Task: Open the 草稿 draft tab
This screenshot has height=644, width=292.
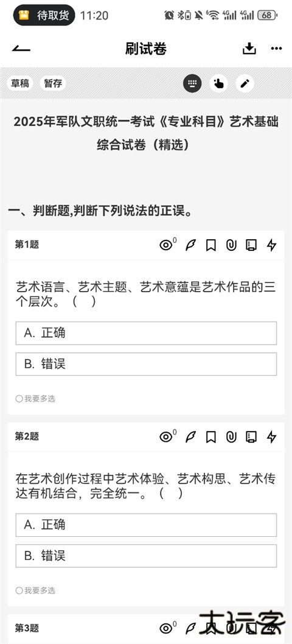Action: [20, 84]
